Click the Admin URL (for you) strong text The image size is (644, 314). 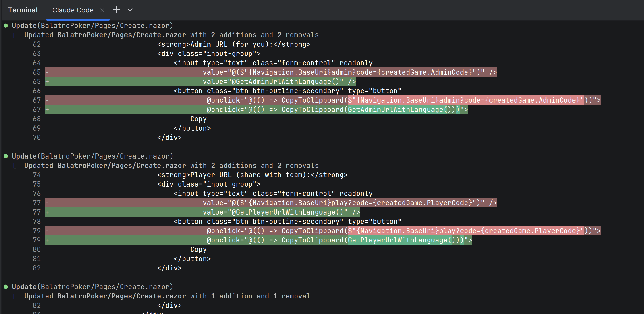[233, 44]
